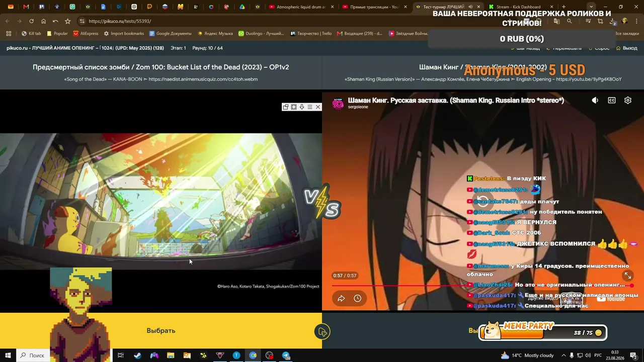
Task: Open the Google Документы bookmark
Action: 170,34
